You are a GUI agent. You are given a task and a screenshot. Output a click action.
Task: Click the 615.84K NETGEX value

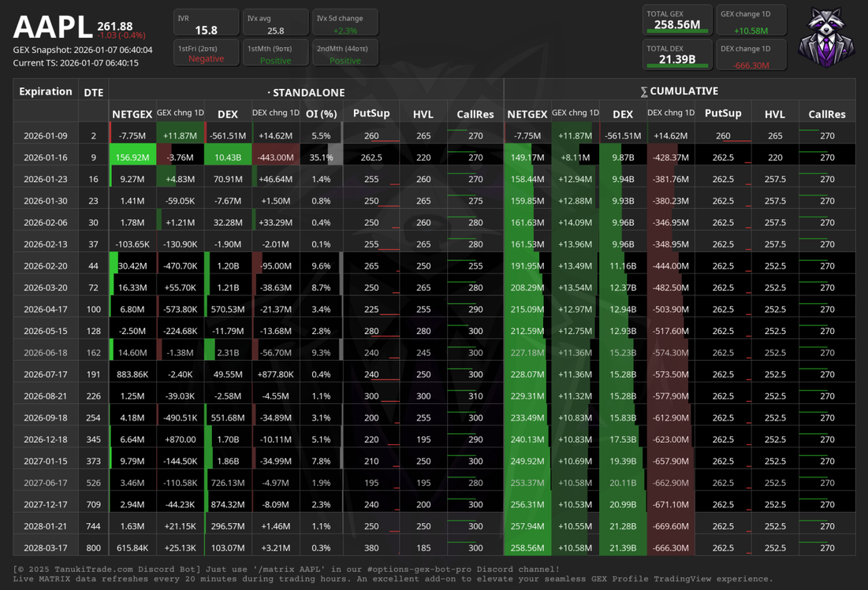(132, 547)
